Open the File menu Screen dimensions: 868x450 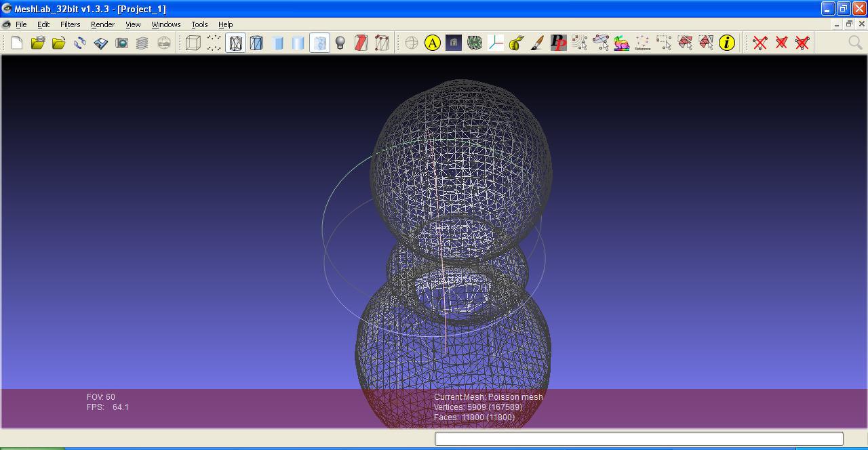[21, 24]
